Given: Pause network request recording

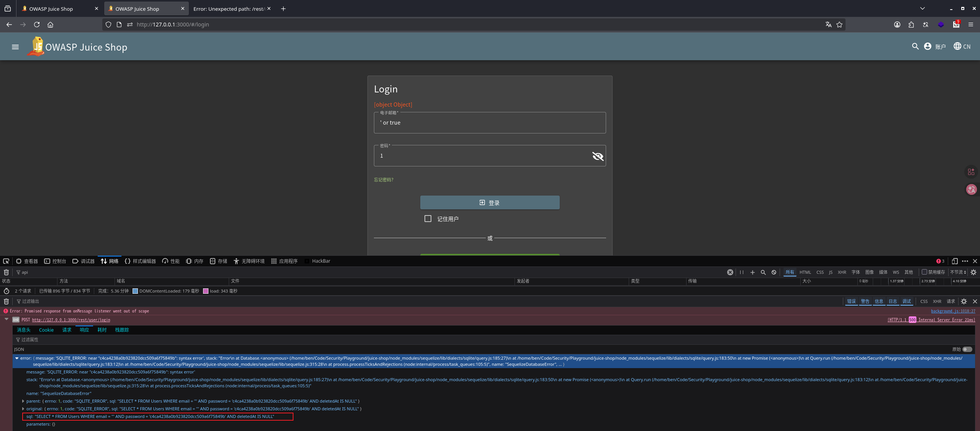Looking at the screenshot, I should 742,272.
